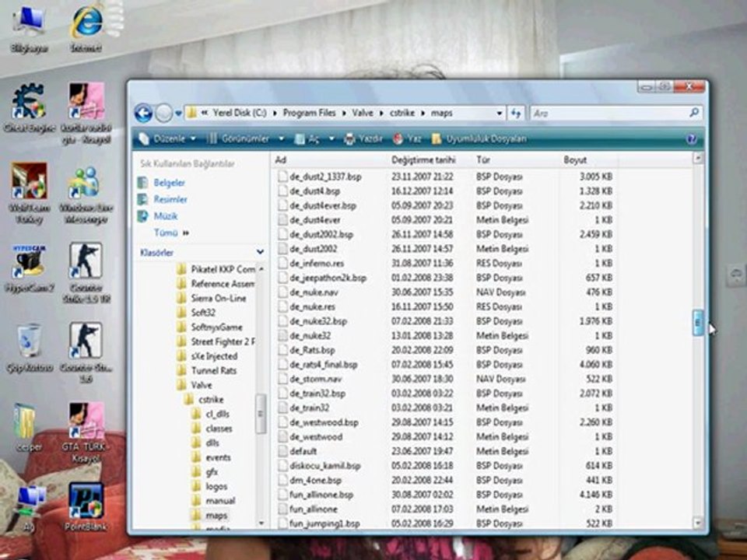Click the search magnifier icon
This screenshot has width=747, height=560.
pyautogui.click(x=694, y=113)
